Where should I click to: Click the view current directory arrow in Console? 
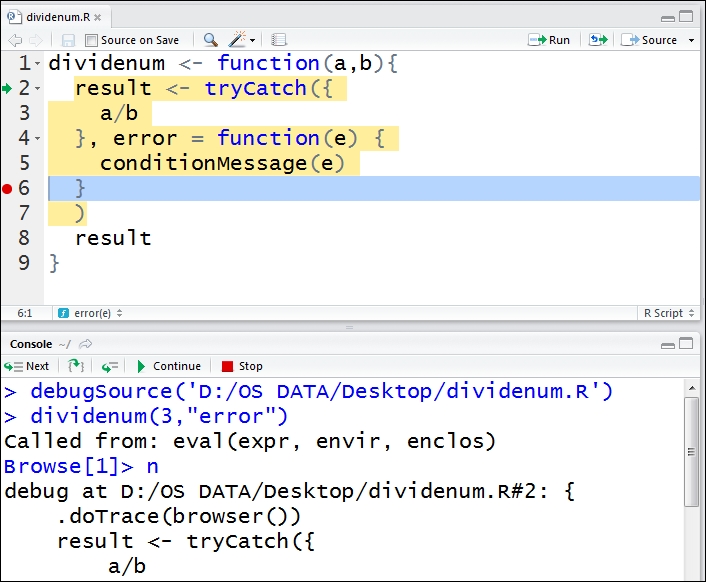(86, 344)
